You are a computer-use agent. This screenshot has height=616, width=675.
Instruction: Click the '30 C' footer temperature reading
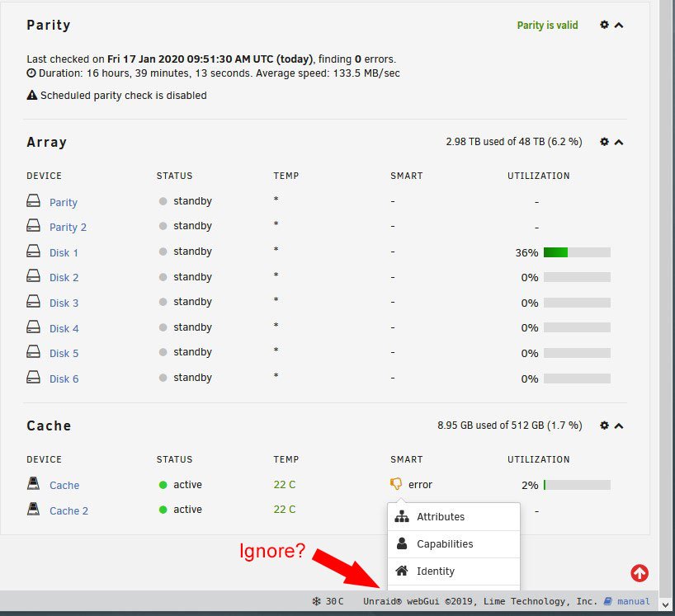[334, 601]
